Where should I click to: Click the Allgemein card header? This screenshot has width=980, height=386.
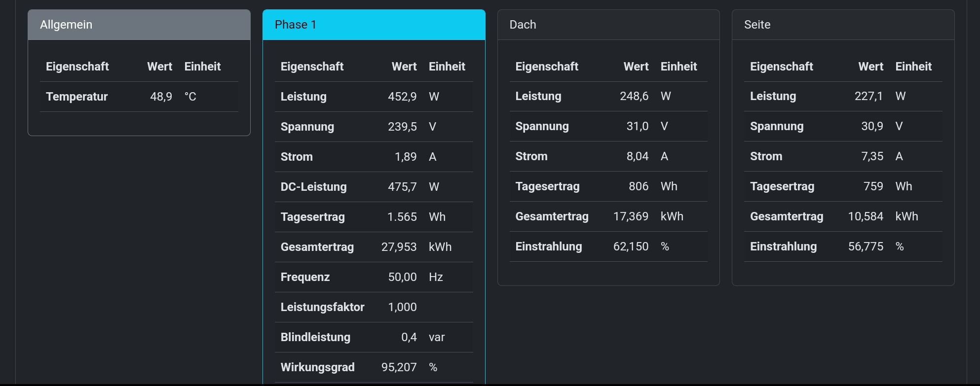click(x=139, y=25)
